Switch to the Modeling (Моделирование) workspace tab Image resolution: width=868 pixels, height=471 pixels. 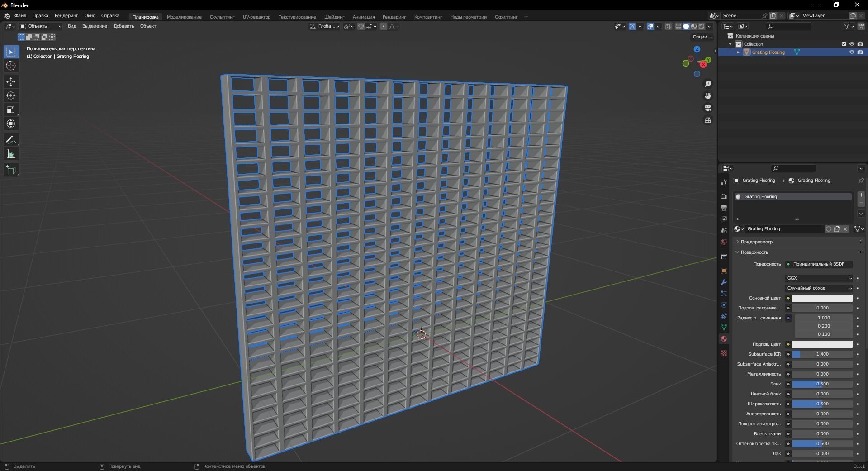coord(184,17)
